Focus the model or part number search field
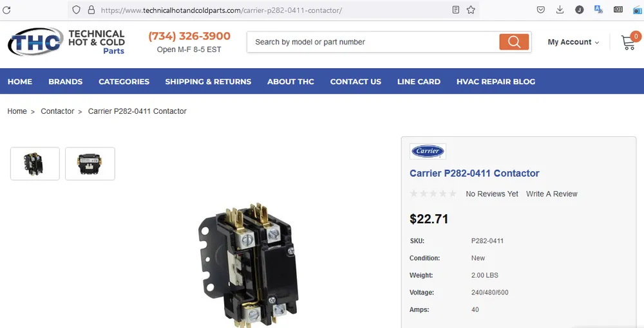644x328 pixels. (373, 42)
